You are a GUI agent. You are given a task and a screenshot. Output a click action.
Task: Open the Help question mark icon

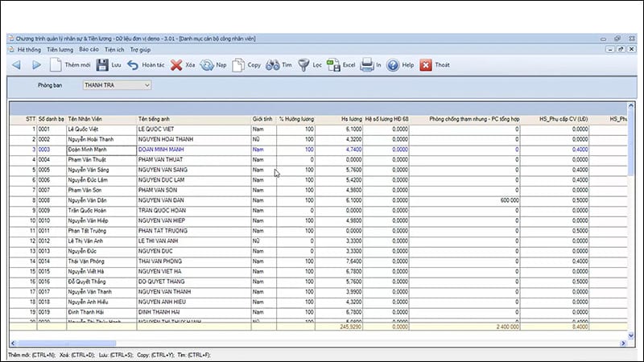pyautogui.click(x=393, y=65)
